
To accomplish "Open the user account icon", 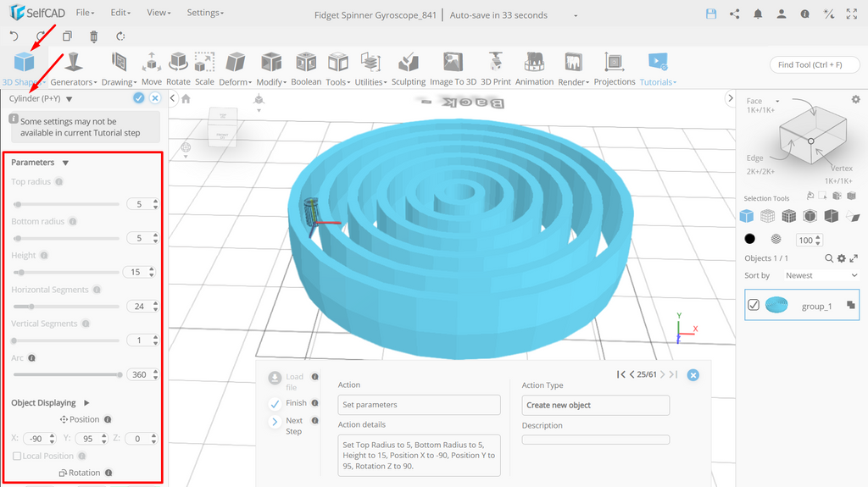I will pyautogui.click(x=781, y=14).
